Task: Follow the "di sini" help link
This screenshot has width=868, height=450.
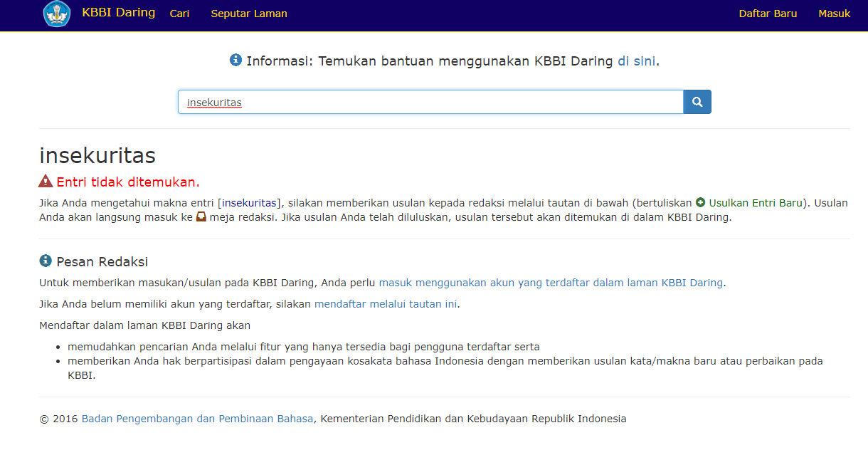Action: 636,61
